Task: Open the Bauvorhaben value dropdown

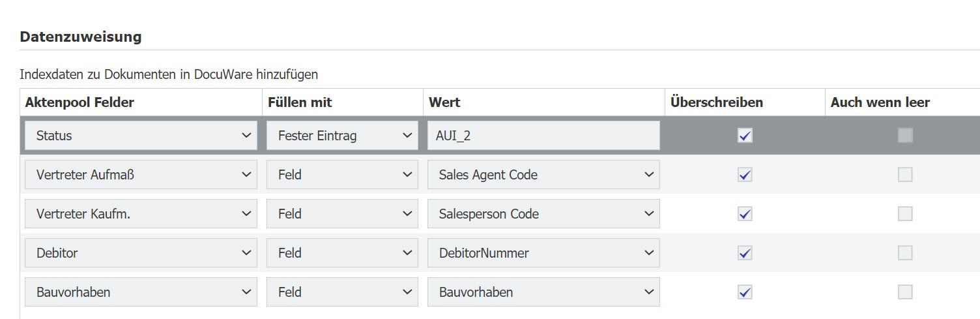Action: click(543, 292)
